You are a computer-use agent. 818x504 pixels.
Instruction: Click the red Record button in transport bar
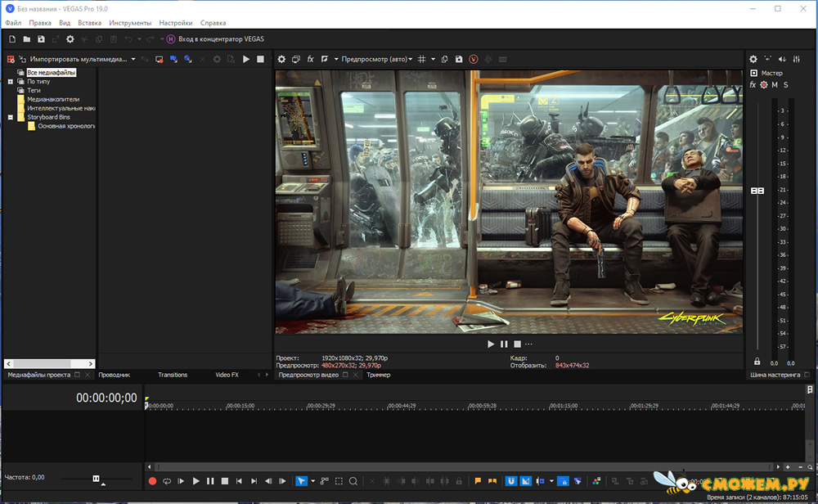(x=152, y=481)
